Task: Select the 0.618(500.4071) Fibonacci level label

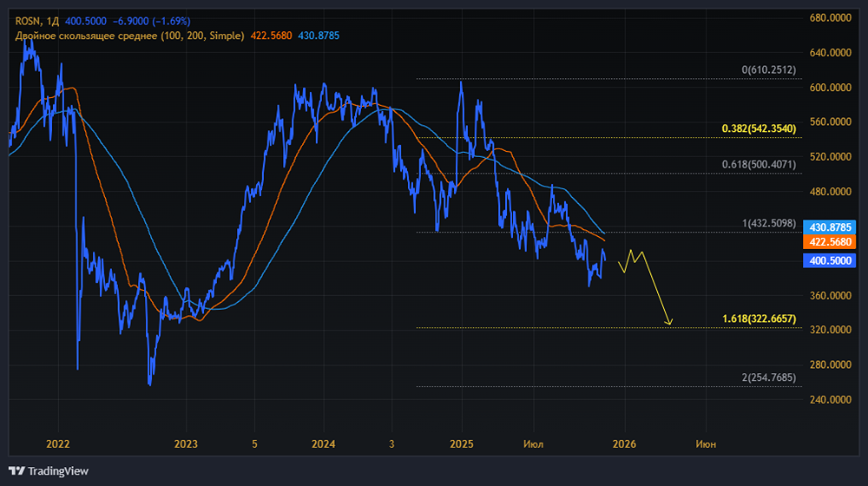Action: pos(759,165)
